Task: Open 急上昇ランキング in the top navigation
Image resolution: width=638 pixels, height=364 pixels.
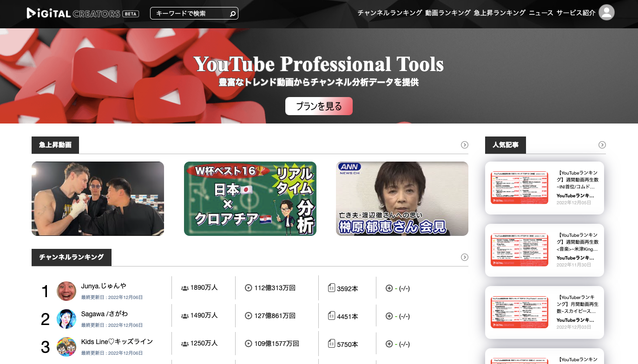Action: [500, 13]
